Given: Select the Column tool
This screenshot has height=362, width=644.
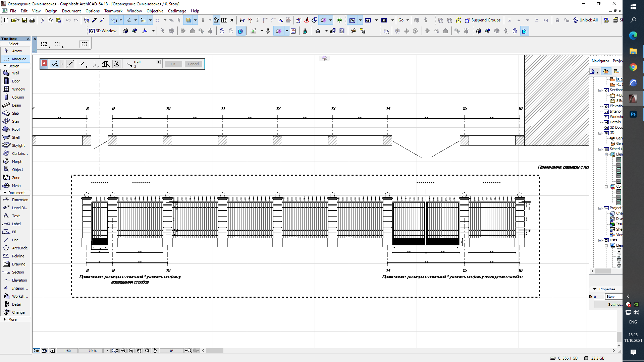Looking at the screenshot, I should point(16,97).
